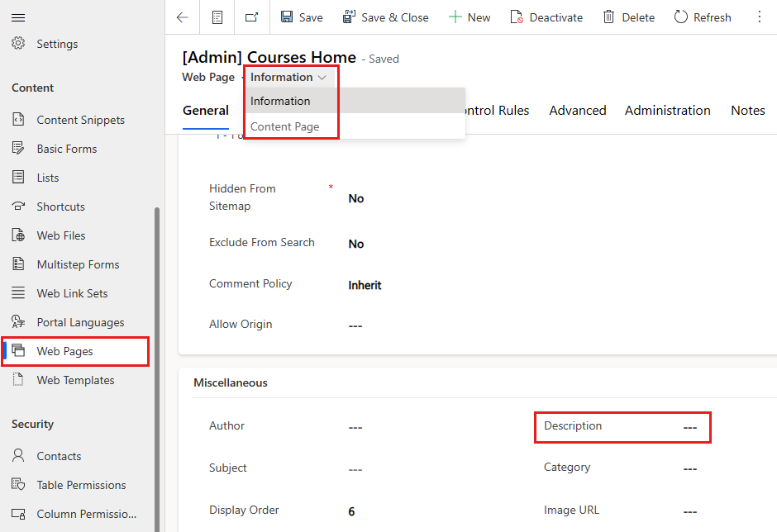Change the Comment Policy value
Viewport: 777px width, 532px height.
(x=365, y=284)
